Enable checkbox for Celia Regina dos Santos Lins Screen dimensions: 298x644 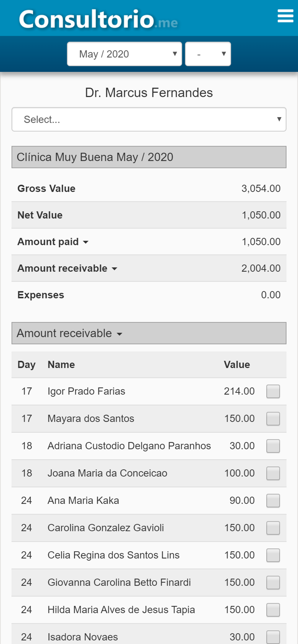273,555
